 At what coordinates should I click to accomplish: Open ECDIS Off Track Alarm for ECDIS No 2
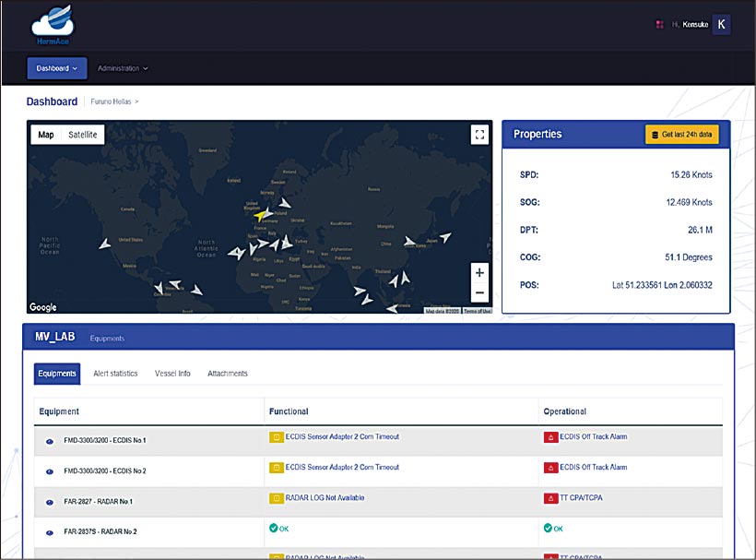(594, 468)
